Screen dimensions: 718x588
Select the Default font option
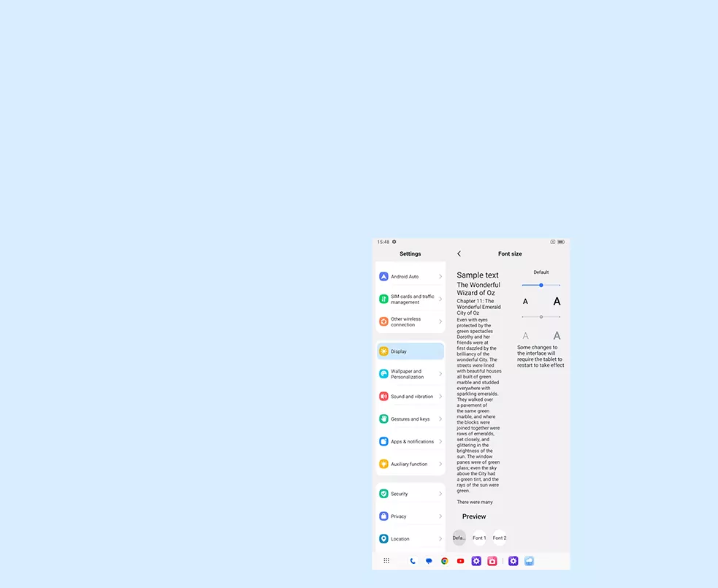point(459,538)
